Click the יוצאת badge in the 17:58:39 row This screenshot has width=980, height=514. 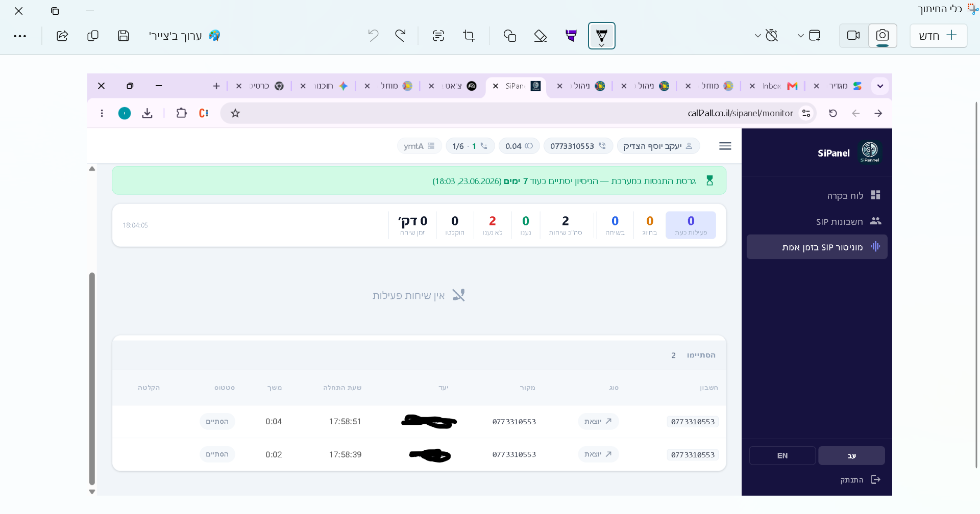point(598,454)
